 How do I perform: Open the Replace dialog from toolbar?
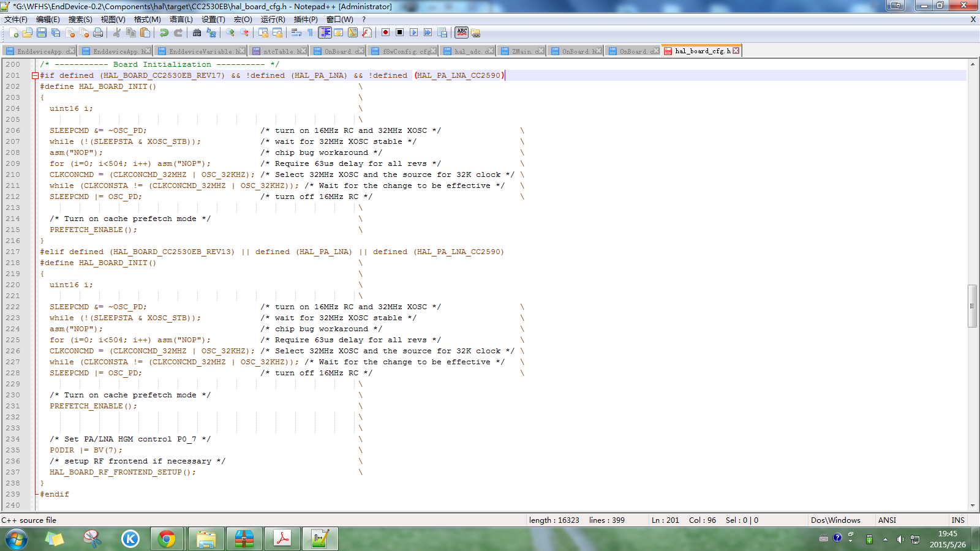211,32
